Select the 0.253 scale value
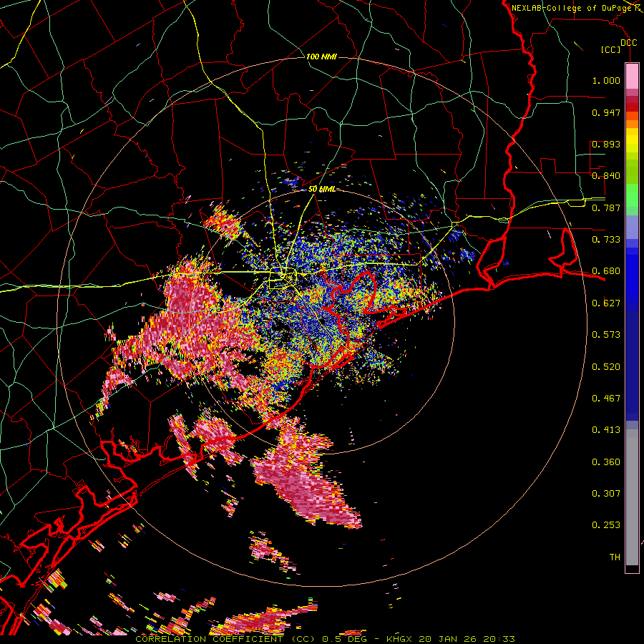This screenshot has width=644, height=644. click(606, 525)
